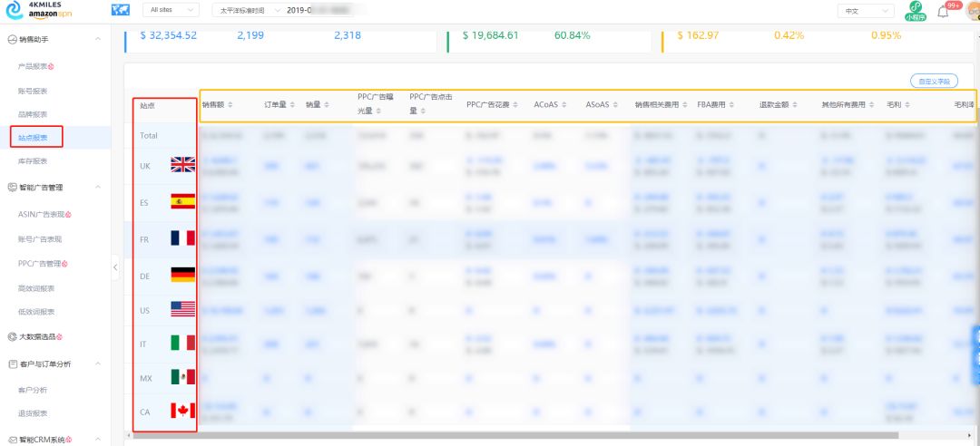This screenshot has height=446, width=980.
Task: Click the German flag for DE site
Action: click(182, 275)
